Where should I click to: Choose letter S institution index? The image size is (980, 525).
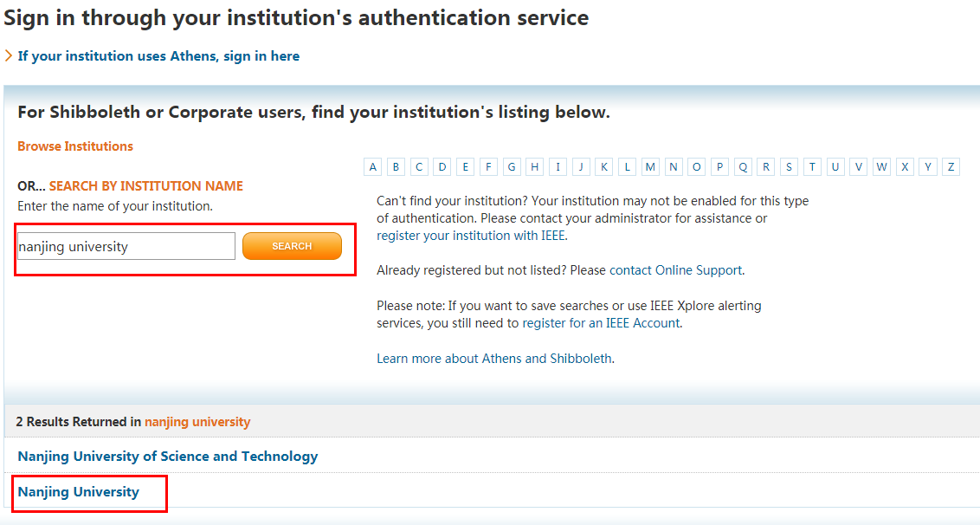tap(790, 167)
